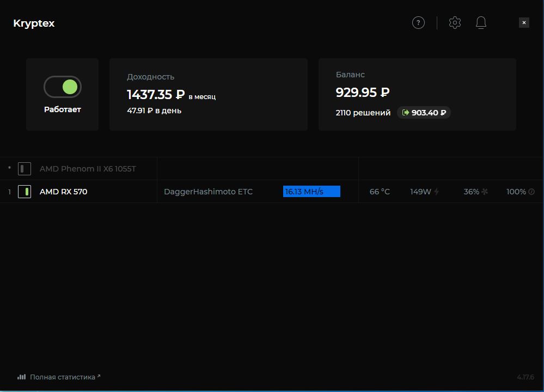Click the 903.40 ₽ withdraw button
The width and height of the screenshot is (544, 392).
[x=424, y=112]
